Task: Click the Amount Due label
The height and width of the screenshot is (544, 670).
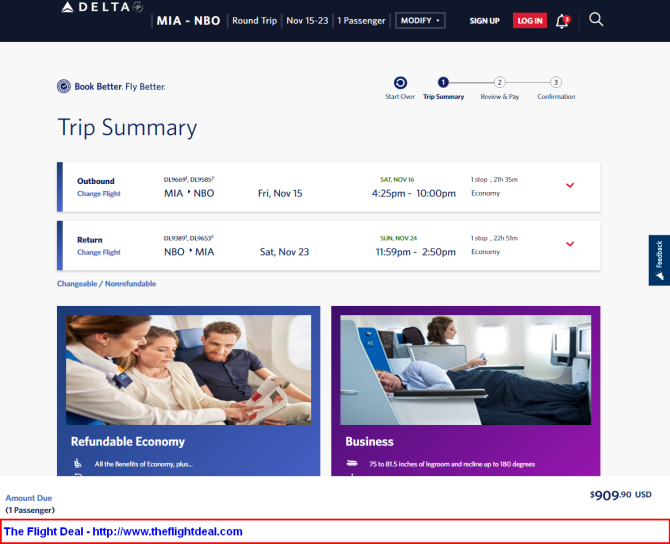Action: point(29,498)
